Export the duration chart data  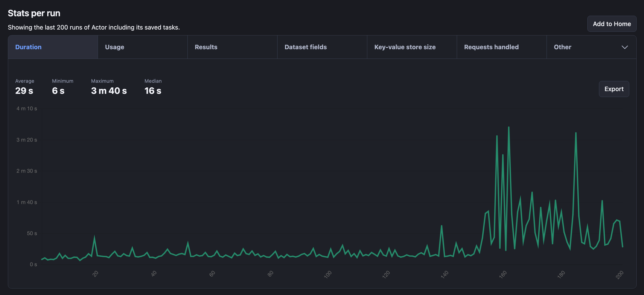614,89
